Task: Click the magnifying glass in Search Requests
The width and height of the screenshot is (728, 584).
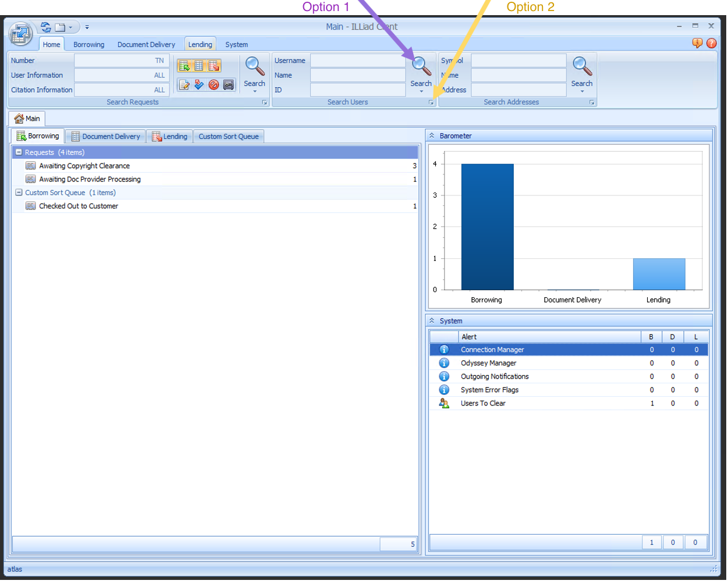Action: coord(254,67)
